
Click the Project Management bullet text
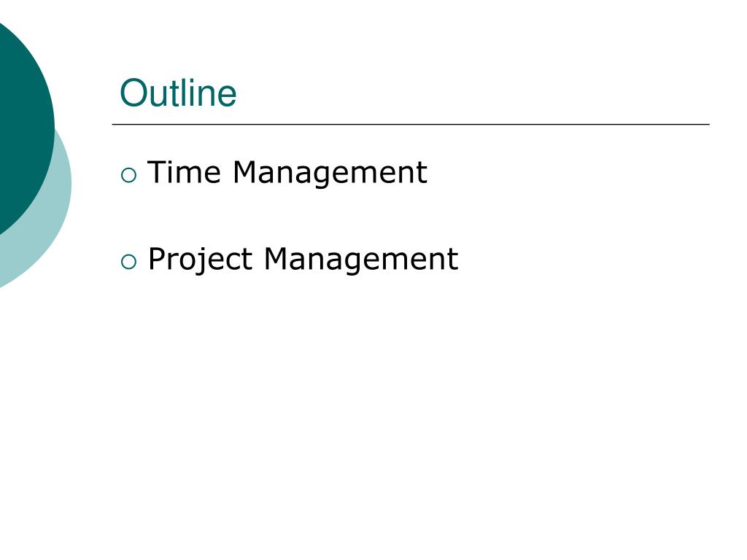303,260
